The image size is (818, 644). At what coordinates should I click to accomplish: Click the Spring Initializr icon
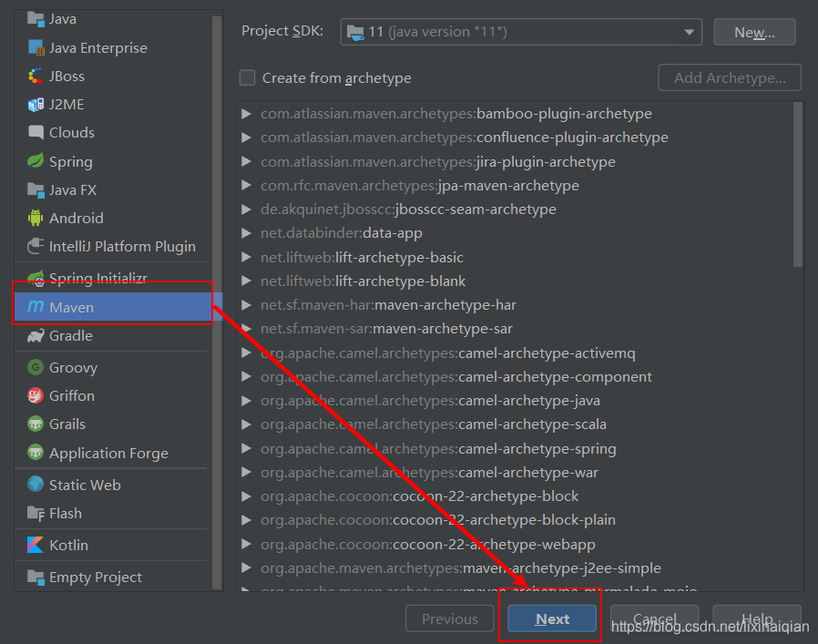pos(36,278)
